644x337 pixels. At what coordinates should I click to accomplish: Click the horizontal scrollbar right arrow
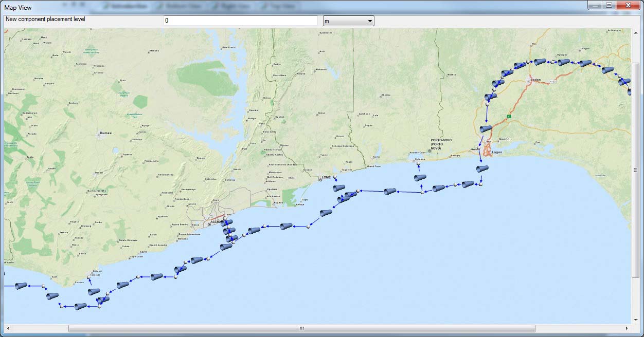627,328
